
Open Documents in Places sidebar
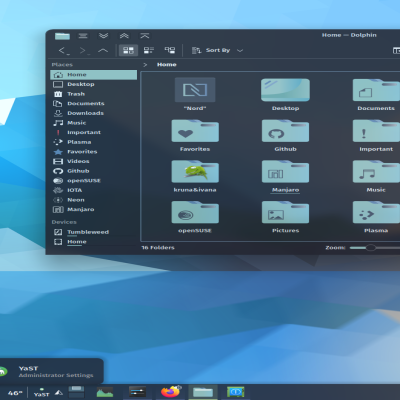click(94, 104)
